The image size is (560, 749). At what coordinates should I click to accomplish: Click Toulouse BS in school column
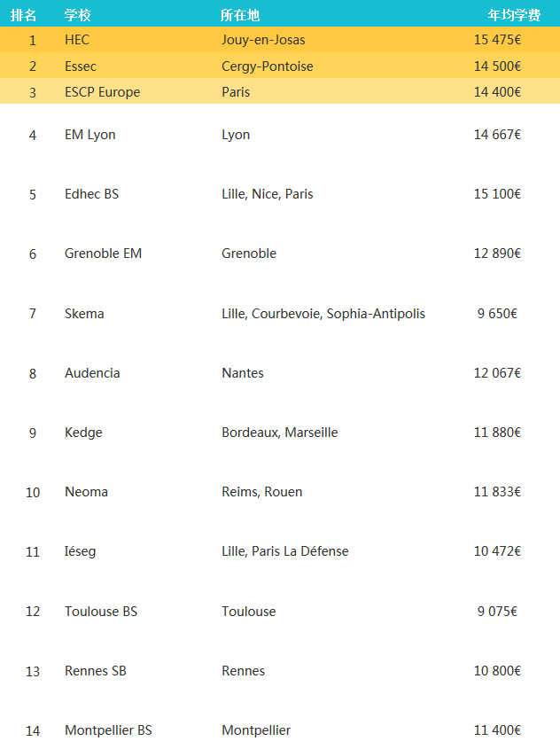(101, 612)
